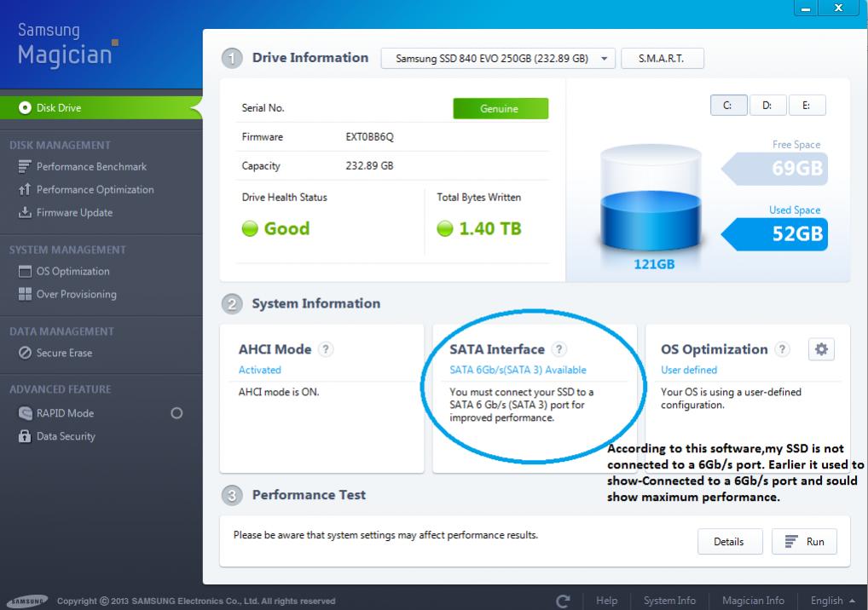Click the SATA Interface help question mark

(558, 349)
